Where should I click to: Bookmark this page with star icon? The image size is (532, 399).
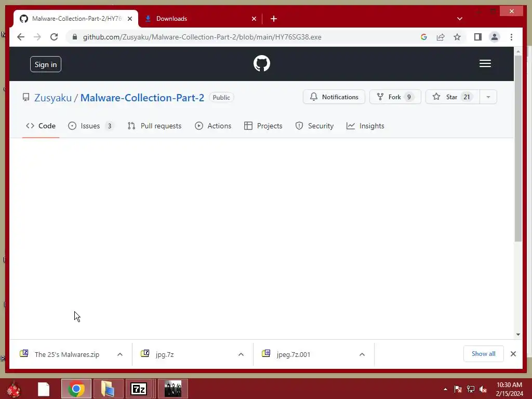[x=457, y=37]
